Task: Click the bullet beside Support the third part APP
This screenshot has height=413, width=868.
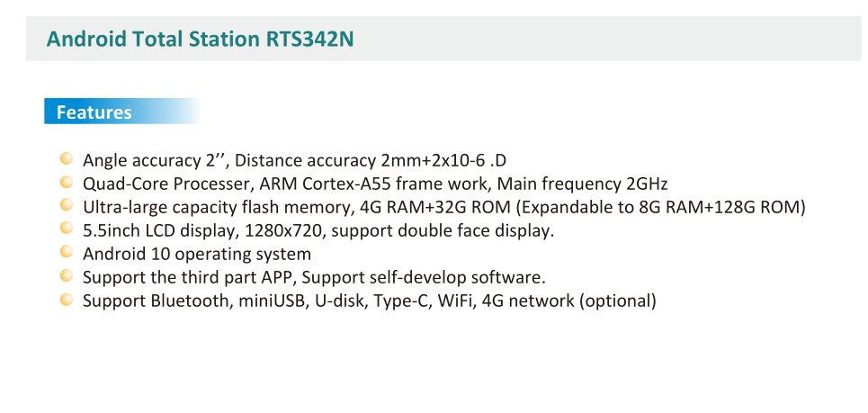Action: (x=67, y=275)
